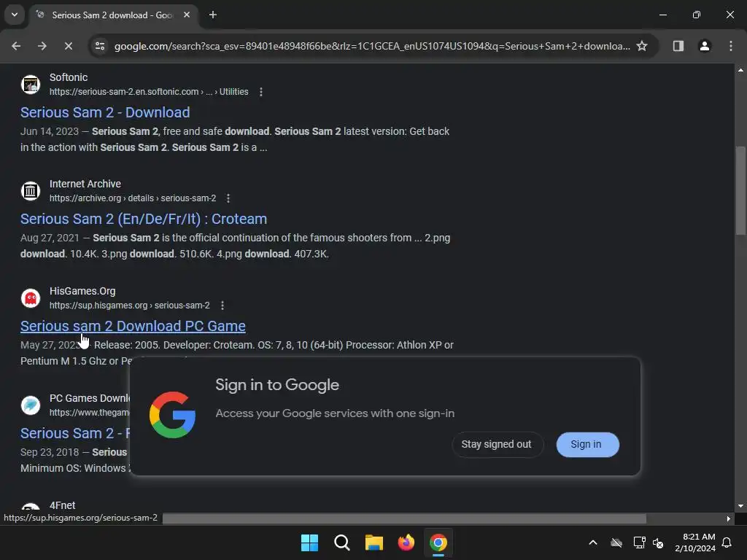The height and width of the screenshot is (560, 747).
Task: Click the PC Games Download site favicon
Action: [31, 405]
